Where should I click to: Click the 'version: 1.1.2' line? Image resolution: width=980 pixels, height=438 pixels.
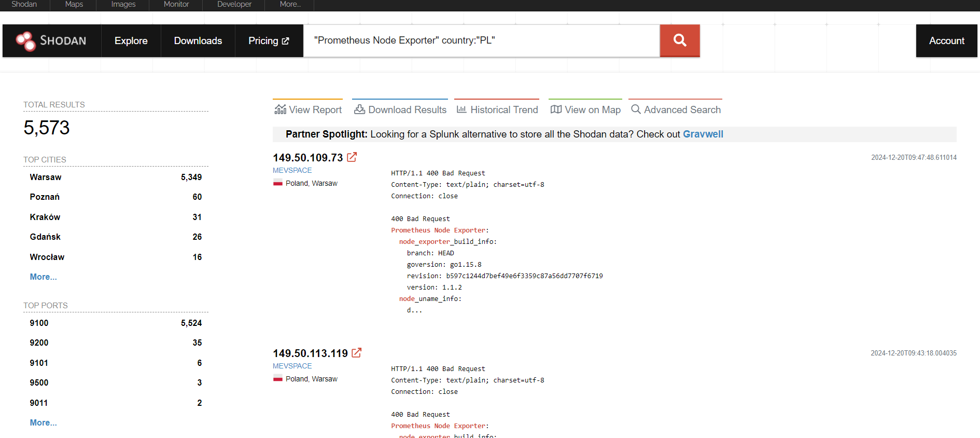pyautogui.click(x=434, y=287)
